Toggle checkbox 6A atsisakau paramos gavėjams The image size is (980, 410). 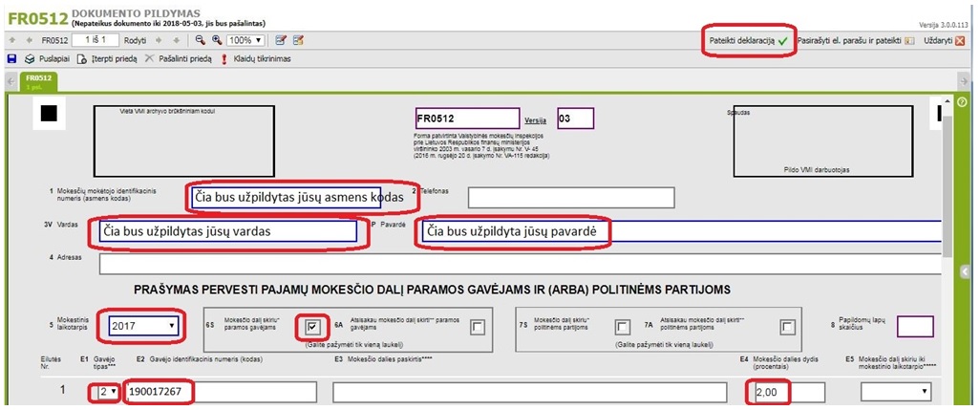(478, 326)
